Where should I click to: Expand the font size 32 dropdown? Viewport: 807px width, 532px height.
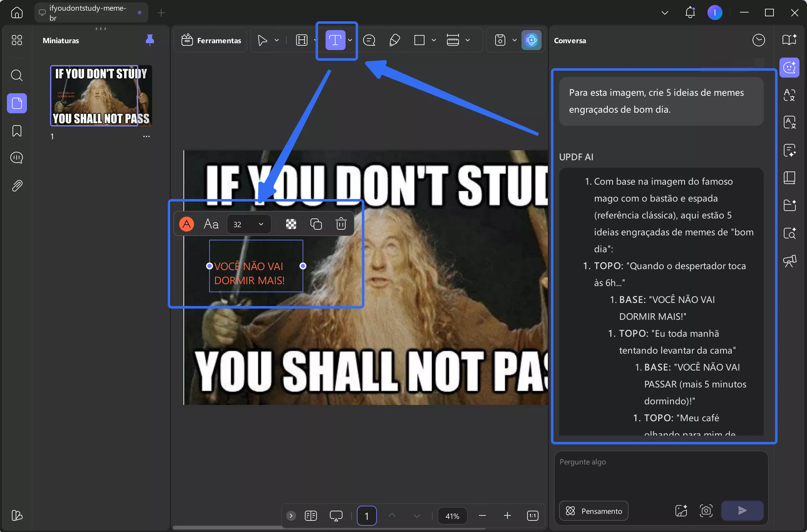[261, 224]
